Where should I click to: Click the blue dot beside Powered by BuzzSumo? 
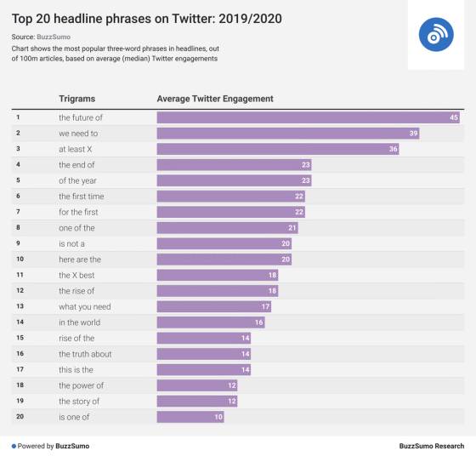(14, 447)
